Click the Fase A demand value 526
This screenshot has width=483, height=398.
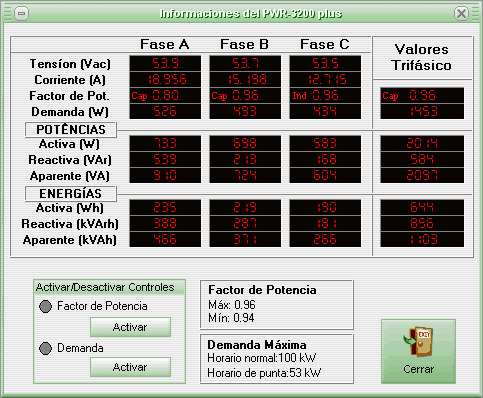pos(165,111)
